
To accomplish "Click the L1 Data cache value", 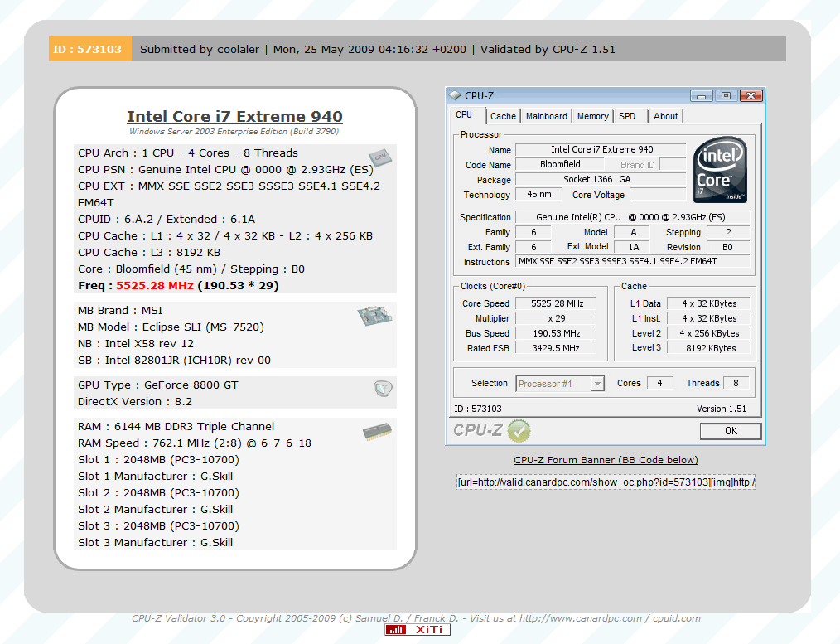I will pyautogui.click(x=709, y=303).
